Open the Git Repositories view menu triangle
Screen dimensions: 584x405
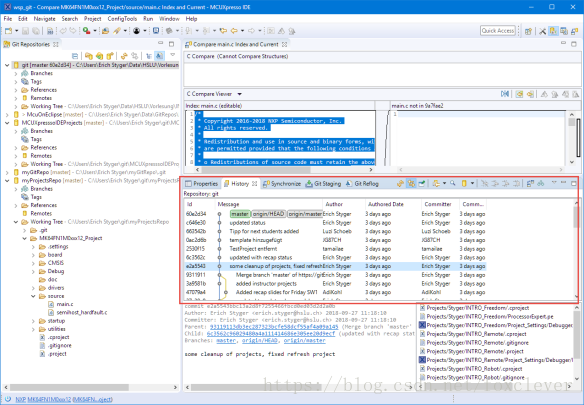tap(172, 55)
